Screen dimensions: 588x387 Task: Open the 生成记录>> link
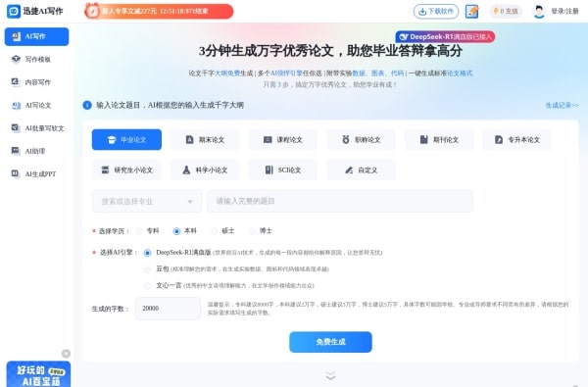562,106
